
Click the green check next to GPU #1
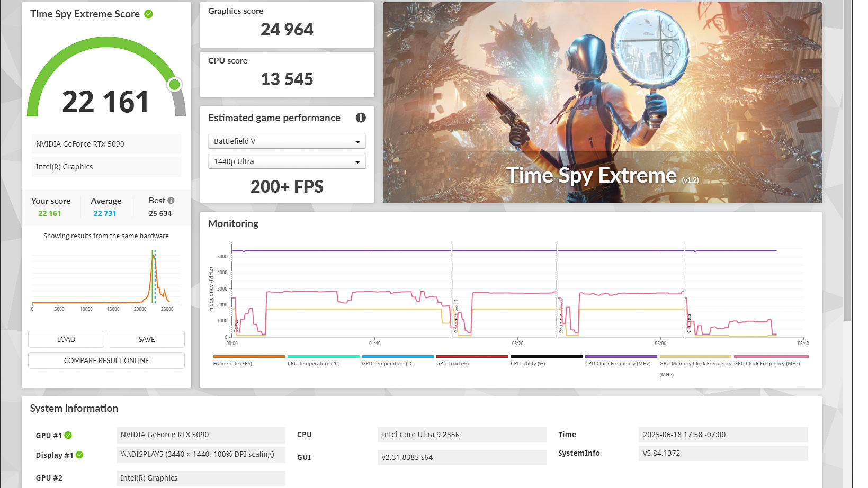(x=69, y=435)
